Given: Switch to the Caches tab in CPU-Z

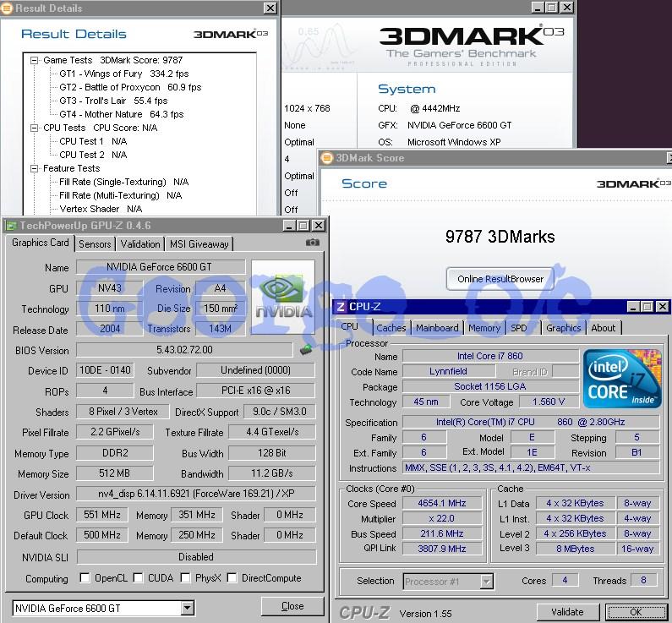Looking at the screenshot, I should click(391, 328).
